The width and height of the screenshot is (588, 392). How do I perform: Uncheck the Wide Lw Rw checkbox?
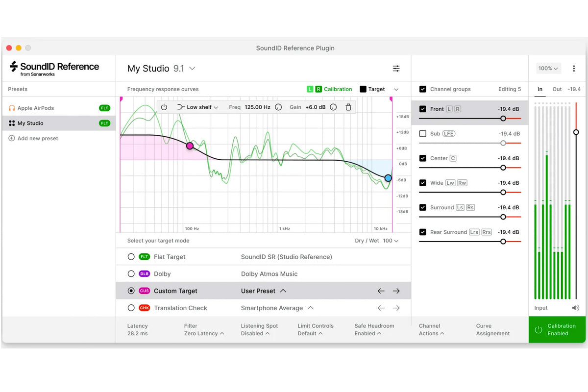(422, 183)
